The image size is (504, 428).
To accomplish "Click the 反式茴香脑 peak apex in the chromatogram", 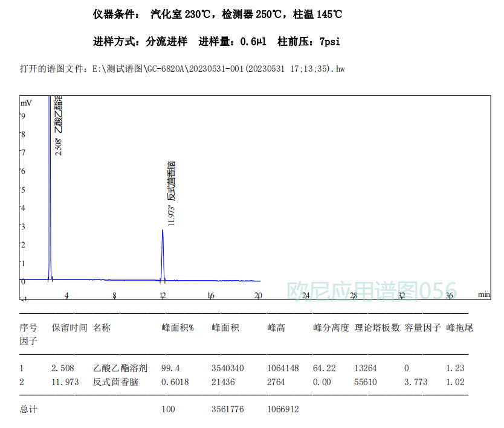I will coord(162,231).
